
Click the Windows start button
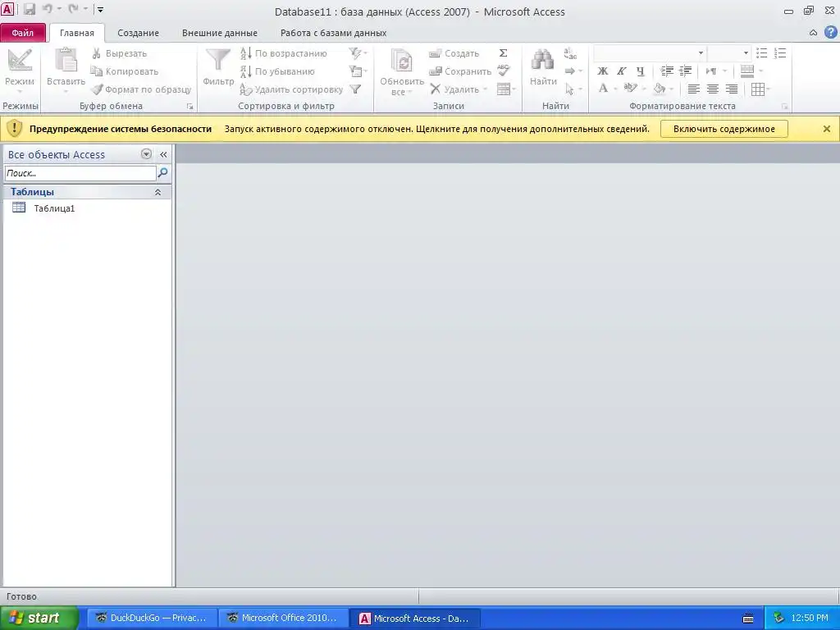(39, 618)
